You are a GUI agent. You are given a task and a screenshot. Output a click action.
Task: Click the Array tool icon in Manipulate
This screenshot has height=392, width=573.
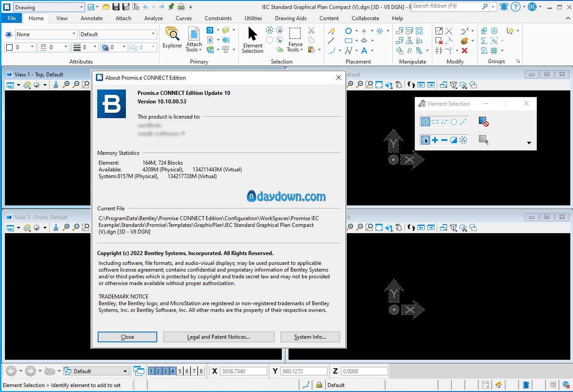point(419,31)
